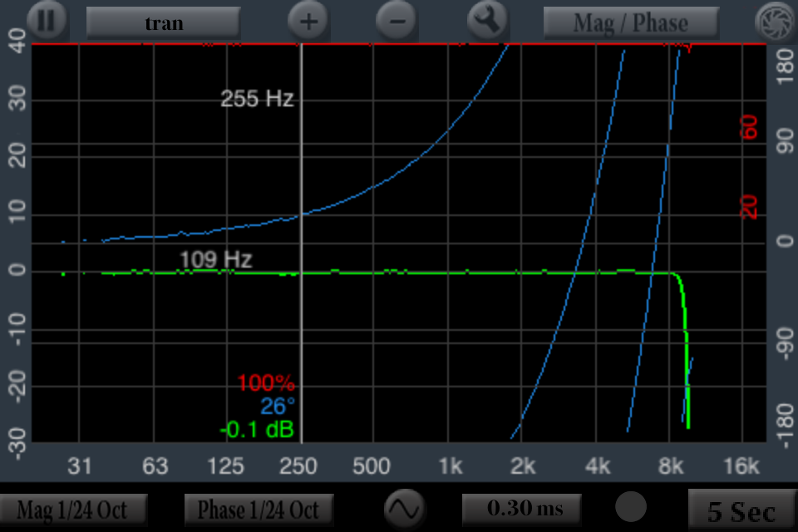Select the blue 26° phase readout

click(x=278, y=406)
